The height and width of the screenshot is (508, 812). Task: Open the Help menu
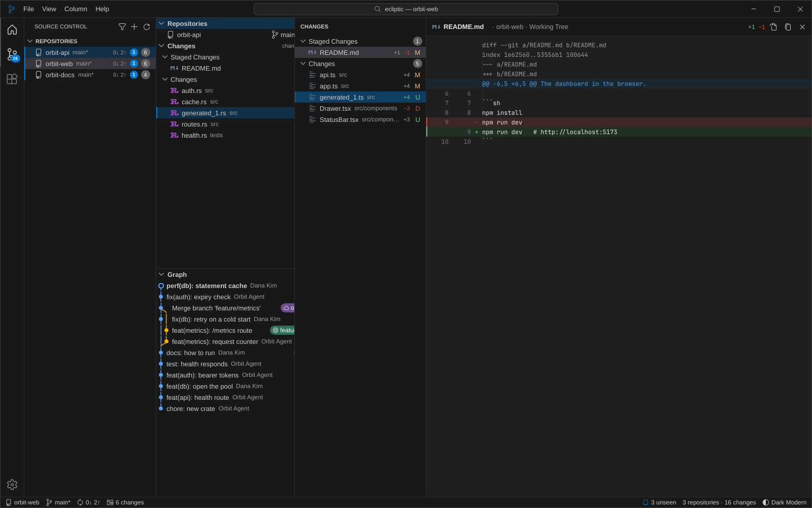click(102, 9)
